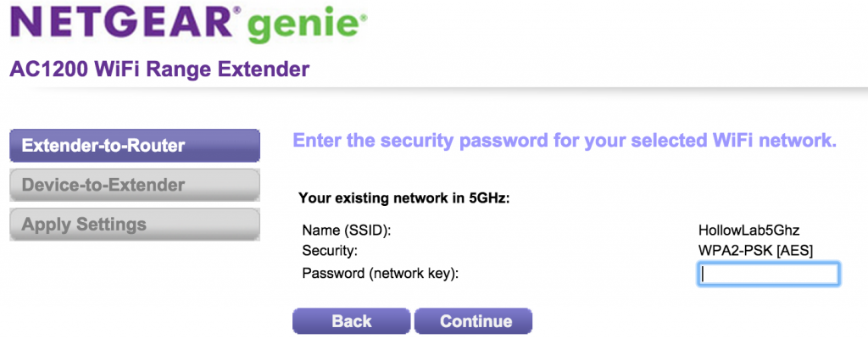Click the 'Enter the security password' heading
Screen dimensions: 868x339
pyautogui.click(x=565, y=141)
